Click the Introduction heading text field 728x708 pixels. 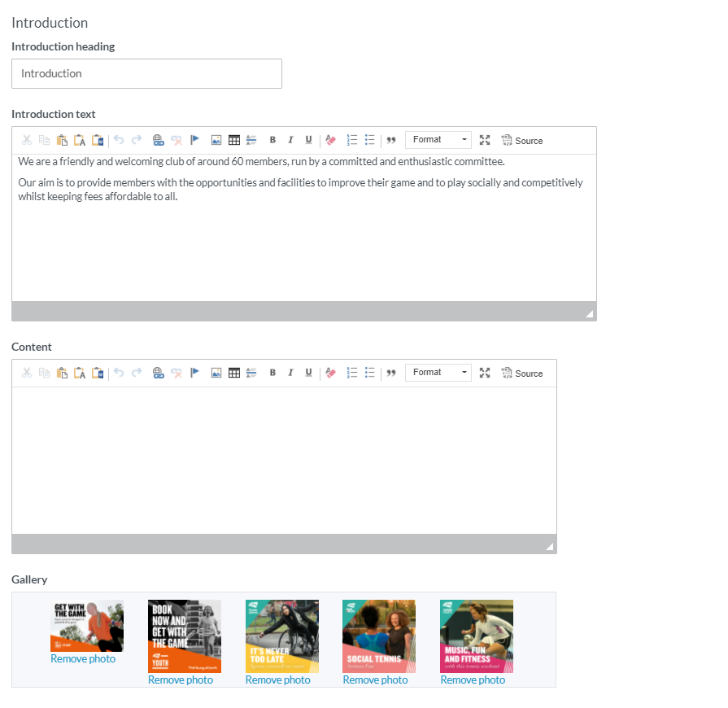point(146,73)
